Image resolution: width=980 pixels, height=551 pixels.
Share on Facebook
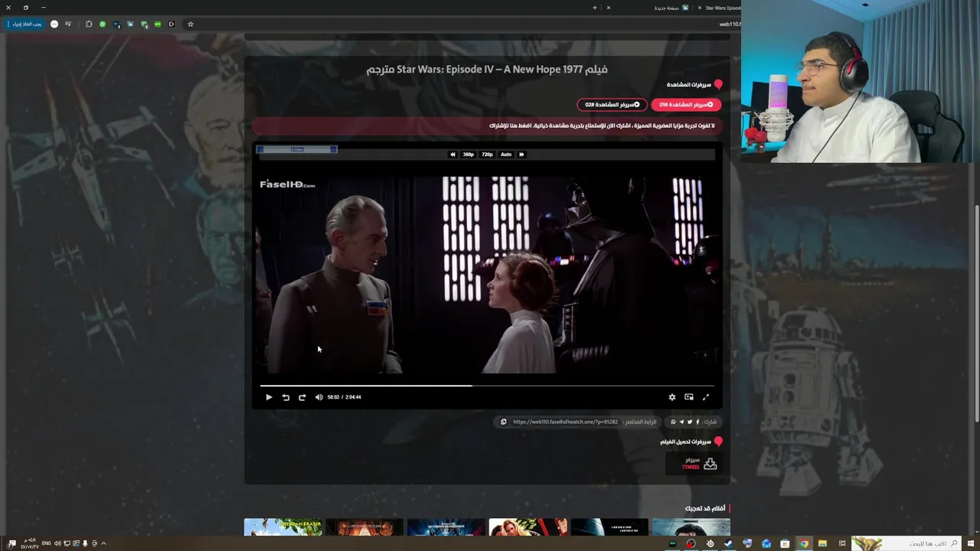[x=697, y=422]
